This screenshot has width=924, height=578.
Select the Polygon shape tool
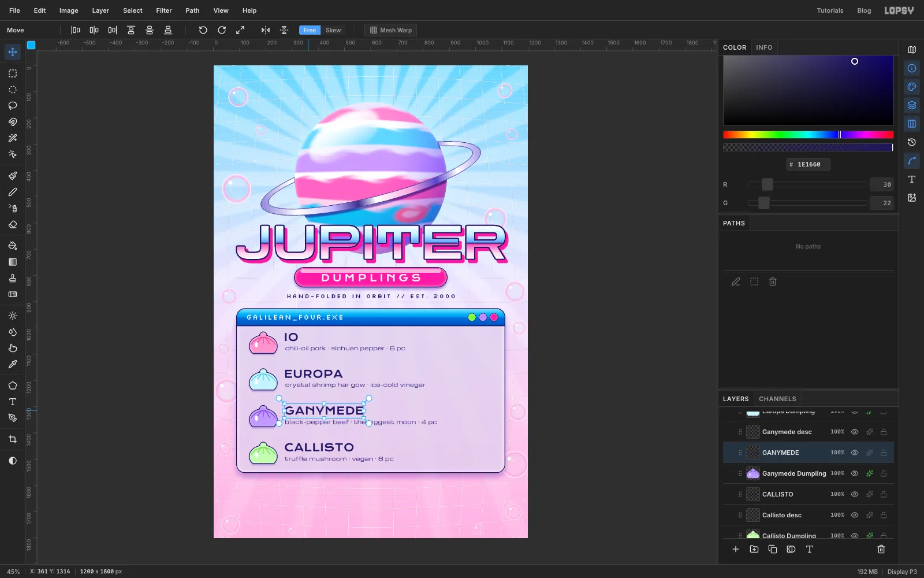[13, 386]
